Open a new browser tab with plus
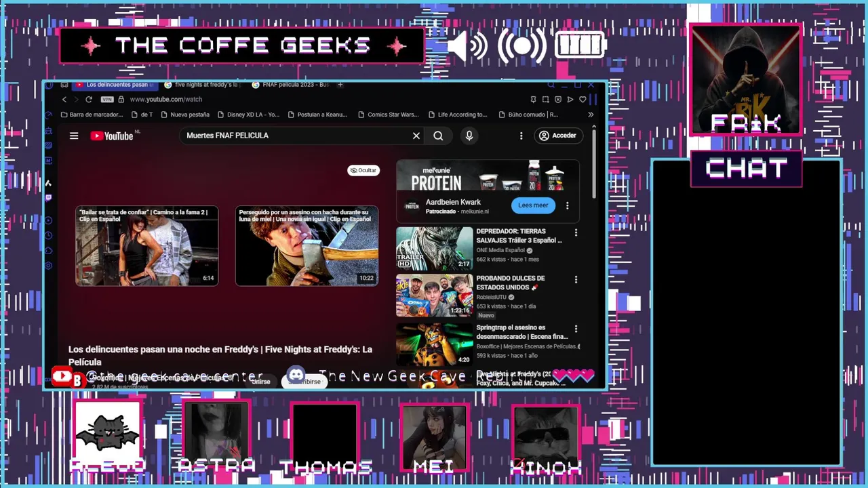Screen dimensions: 868x488 point(340,85)
